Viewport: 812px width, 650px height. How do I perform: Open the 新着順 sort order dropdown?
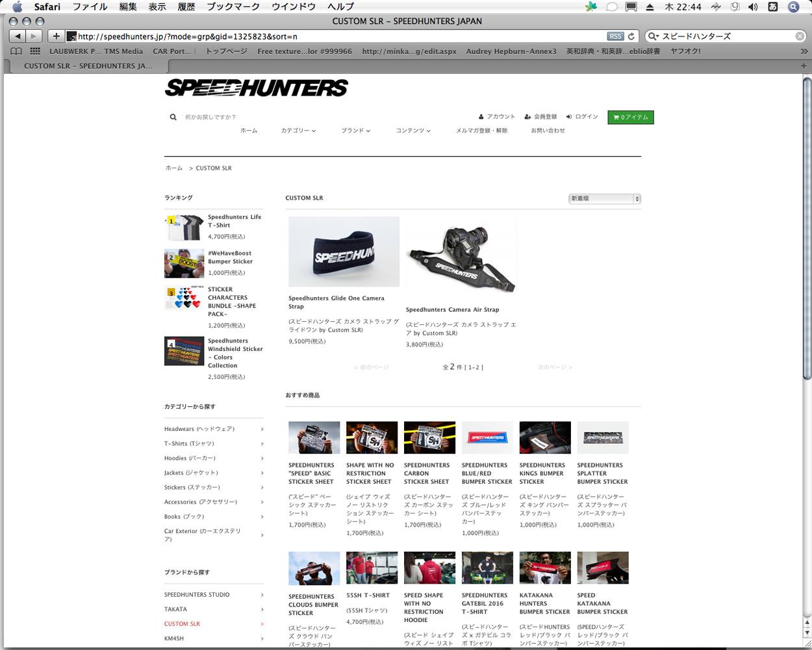[605, 199]
